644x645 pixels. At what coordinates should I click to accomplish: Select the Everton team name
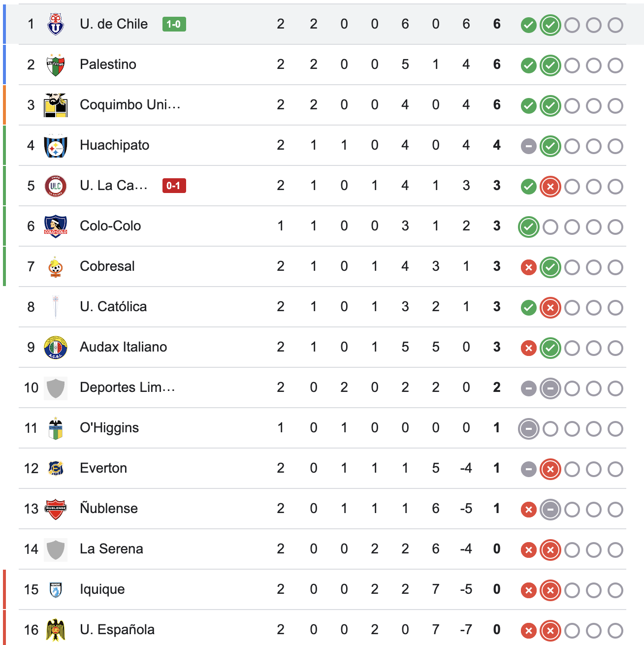(x=103, y=468)
